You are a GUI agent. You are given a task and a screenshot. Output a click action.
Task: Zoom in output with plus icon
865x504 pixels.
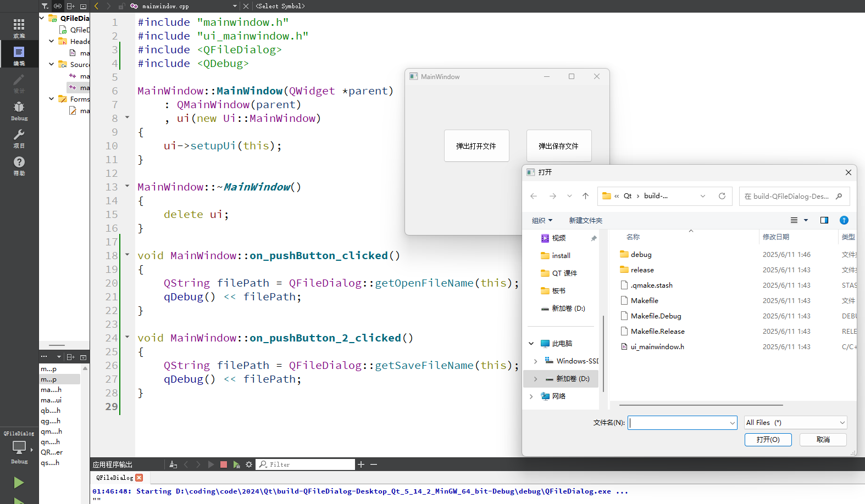pos(361,464)
